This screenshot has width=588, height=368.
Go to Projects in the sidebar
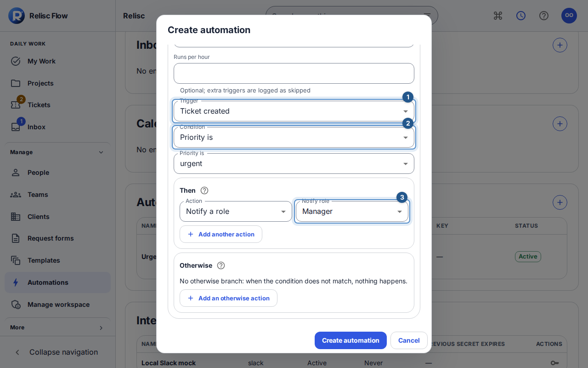(57, 83)
